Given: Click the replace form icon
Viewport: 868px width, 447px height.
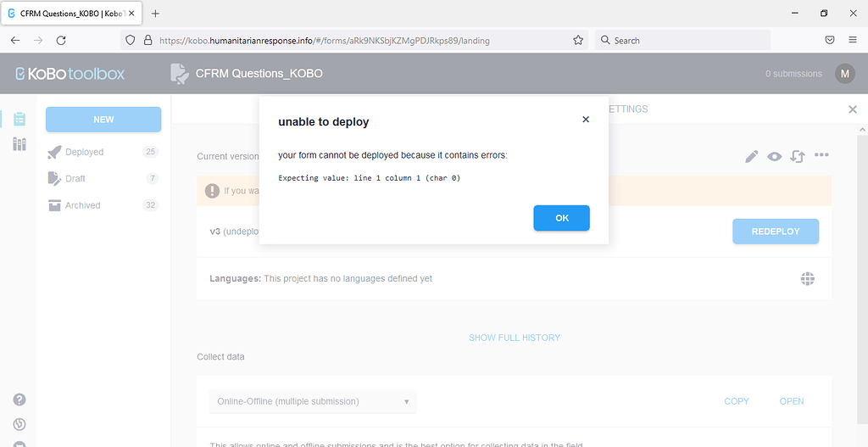Looking at the screenshot, I should [x=797, y=156].
